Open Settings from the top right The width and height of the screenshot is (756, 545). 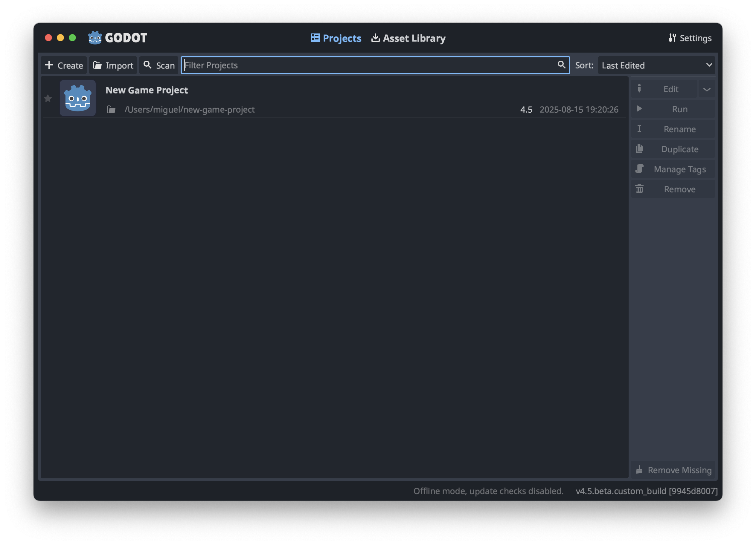[x=690, y=38]
